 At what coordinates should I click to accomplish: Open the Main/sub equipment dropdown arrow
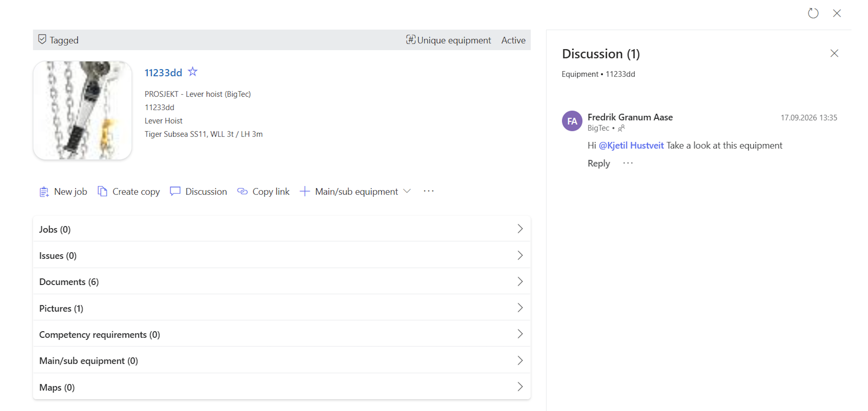coord(407,191)
